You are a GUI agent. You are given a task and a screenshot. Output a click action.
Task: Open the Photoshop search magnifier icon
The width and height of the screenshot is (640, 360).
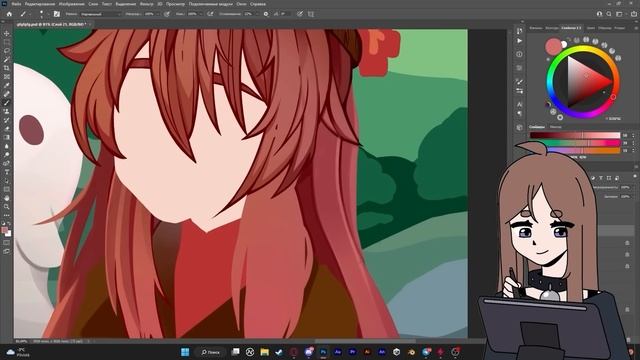click(609, 14)
